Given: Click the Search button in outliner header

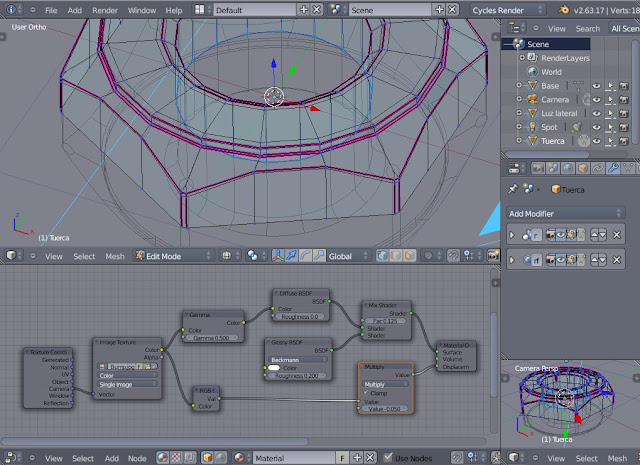Looking at the screenshot, I should point(587,29).
